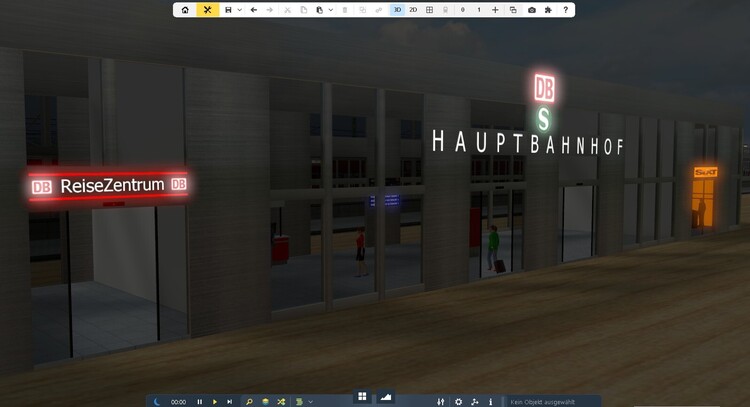Image resolution: width=750 pixels, height=407 pixels.
Task: Cut selection with the scissors icon
Action: tap(287, 10)
